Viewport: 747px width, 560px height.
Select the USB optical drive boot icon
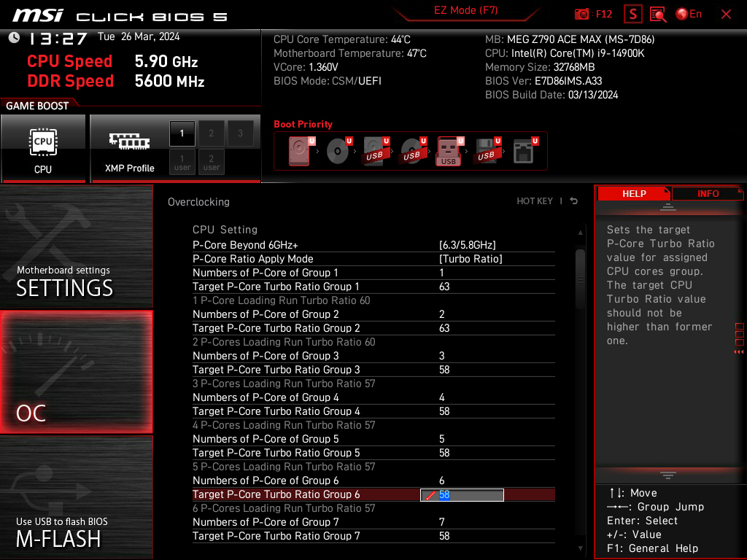click(x=413, y=151)
